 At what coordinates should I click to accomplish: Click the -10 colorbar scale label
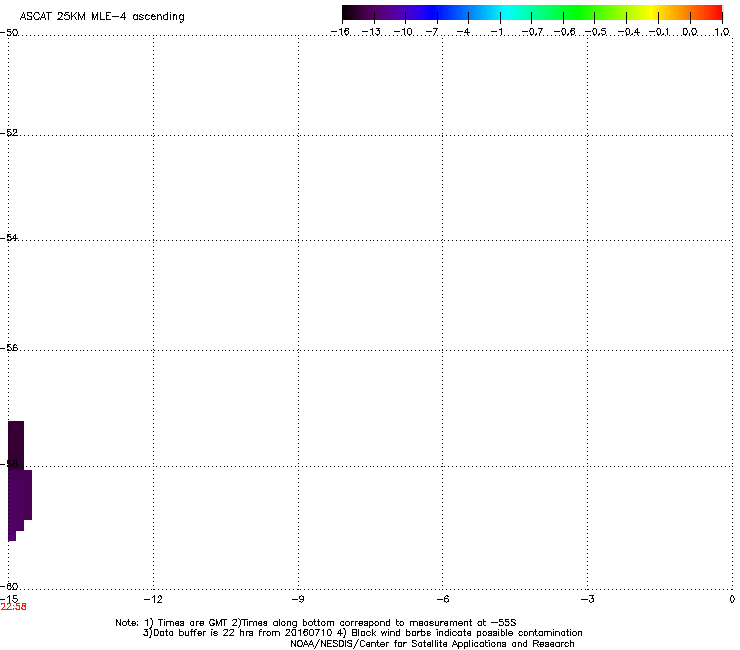coord(403,32)
